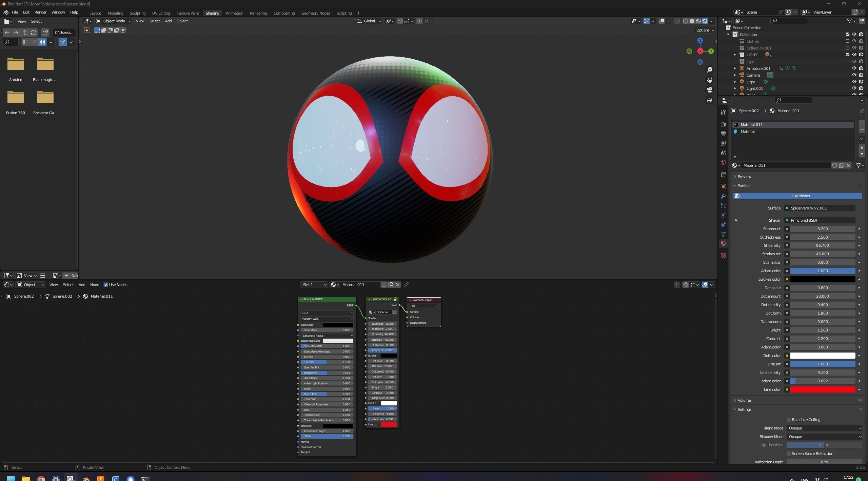Click the Use Nodes button
868x481 pixels.
(800, 196)
